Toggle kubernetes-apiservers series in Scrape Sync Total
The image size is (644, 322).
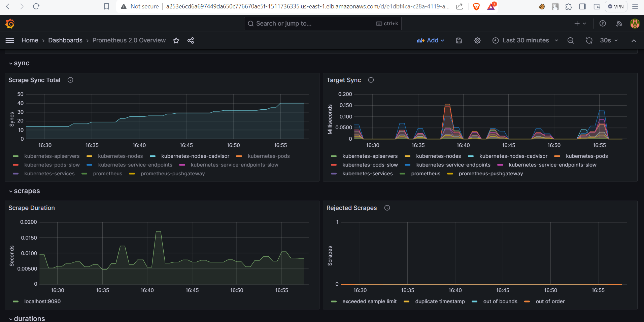52,156
